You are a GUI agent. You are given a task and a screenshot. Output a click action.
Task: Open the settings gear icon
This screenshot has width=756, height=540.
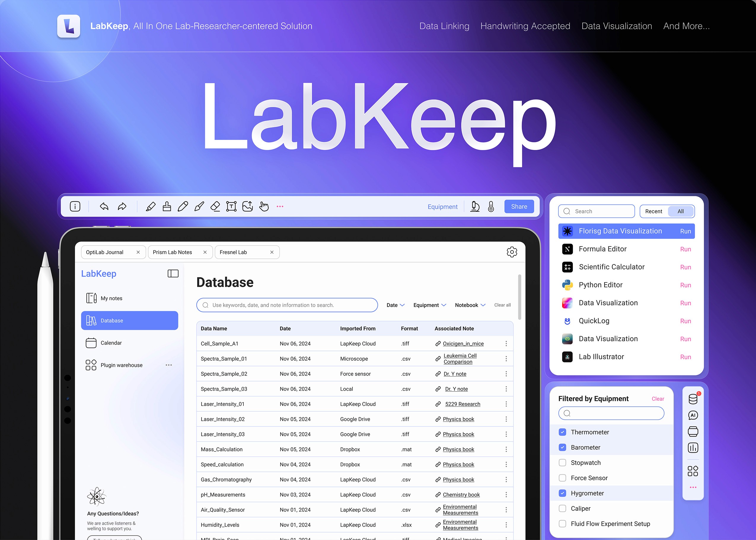coord(512,252)
